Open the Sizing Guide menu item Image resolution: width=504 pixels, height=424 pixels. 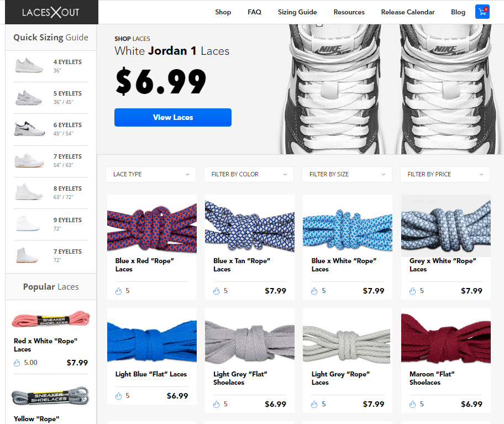297,12
